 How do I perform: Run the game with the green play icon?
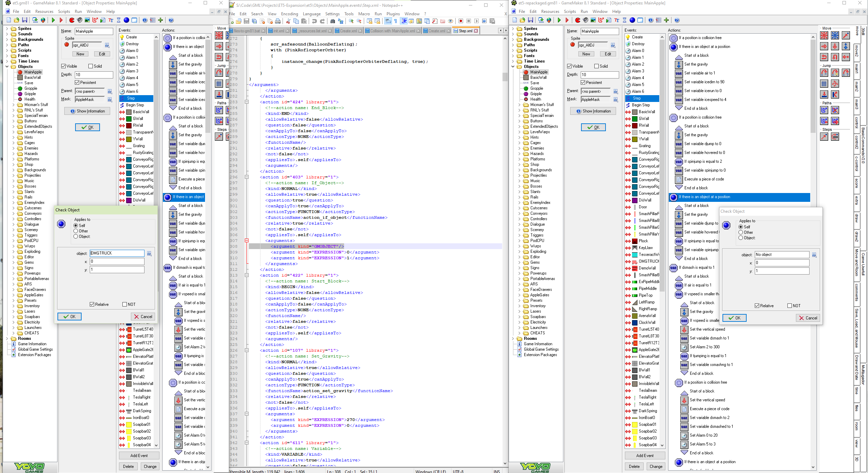point(53,20)
